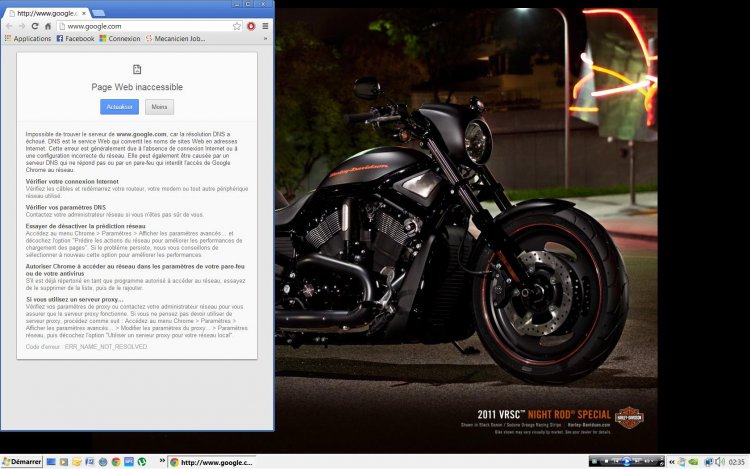The height and width of the screenshot is (469, 750).
Task: Click 'Essayer de désactiver la prédiction réseau'
Action: (86, 226)
